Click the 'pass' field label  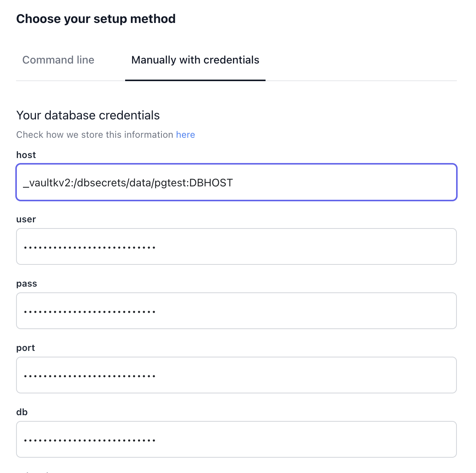26,284
